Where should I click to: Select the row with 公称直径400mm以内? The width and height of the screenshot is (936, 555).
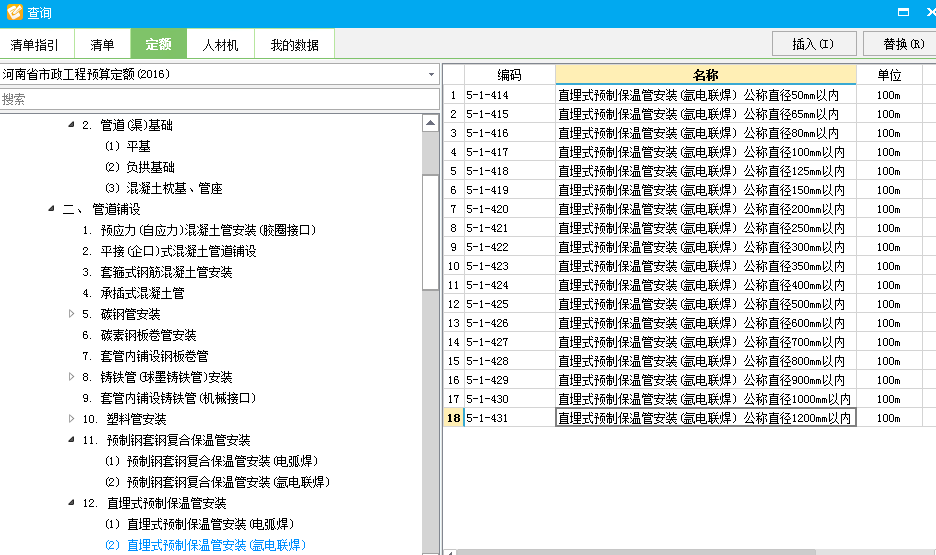click(706, 285)
